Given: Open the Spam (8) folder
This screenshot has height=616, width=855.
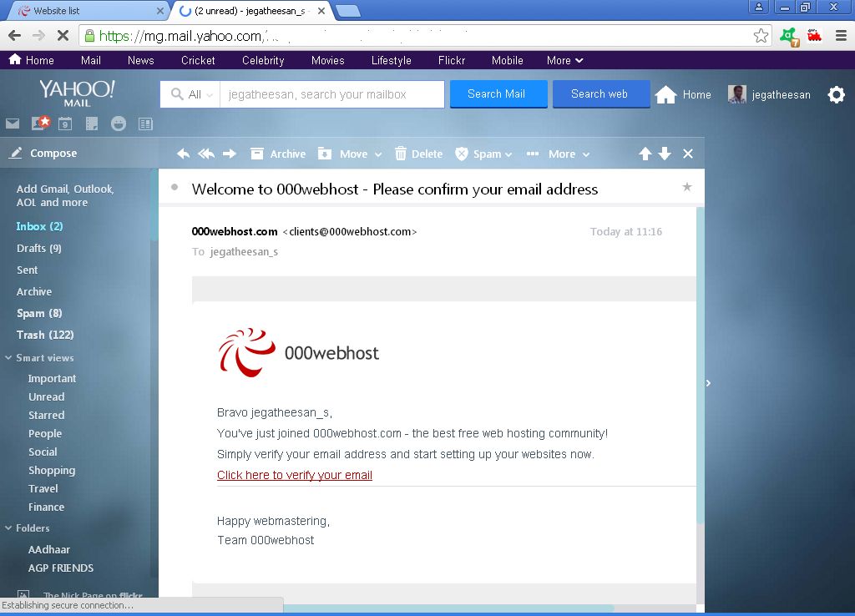Looking at the screenshot, I should pos(39,313).
